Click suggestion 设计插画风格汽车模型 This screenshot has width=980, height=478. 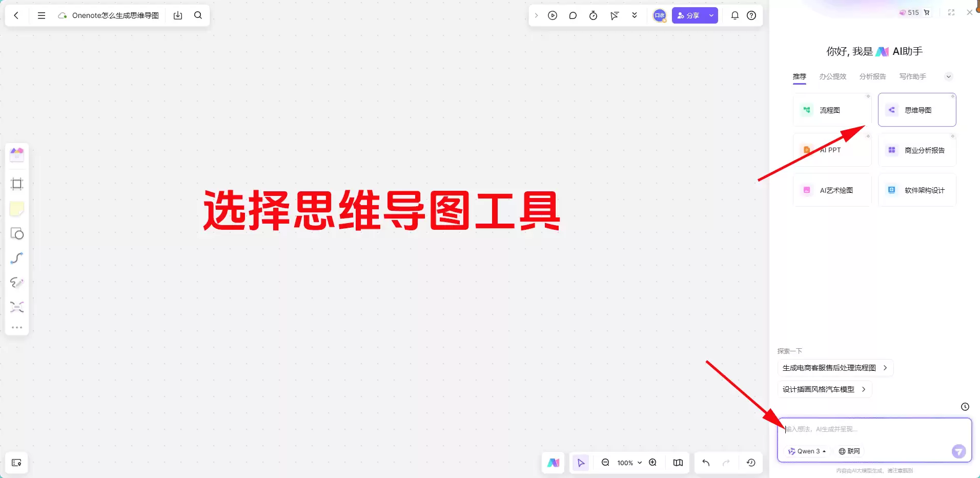click(x=825, y=389)
